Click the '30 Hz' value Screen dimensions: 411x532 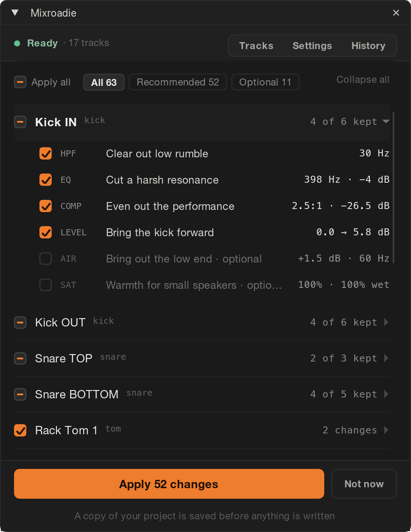(374, 153)
